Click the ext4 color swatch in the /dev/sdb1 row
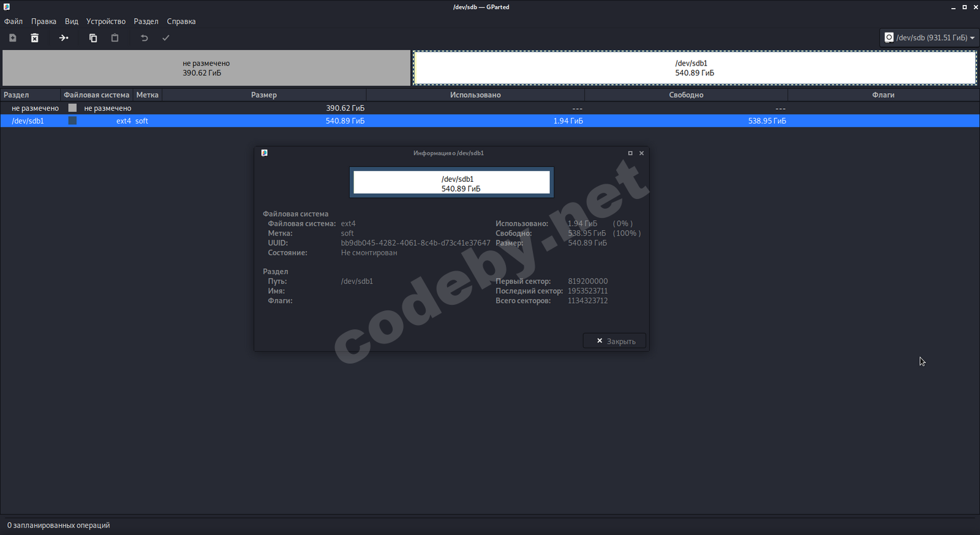This screenshot has width=980, height=535. tap(72, 121)
